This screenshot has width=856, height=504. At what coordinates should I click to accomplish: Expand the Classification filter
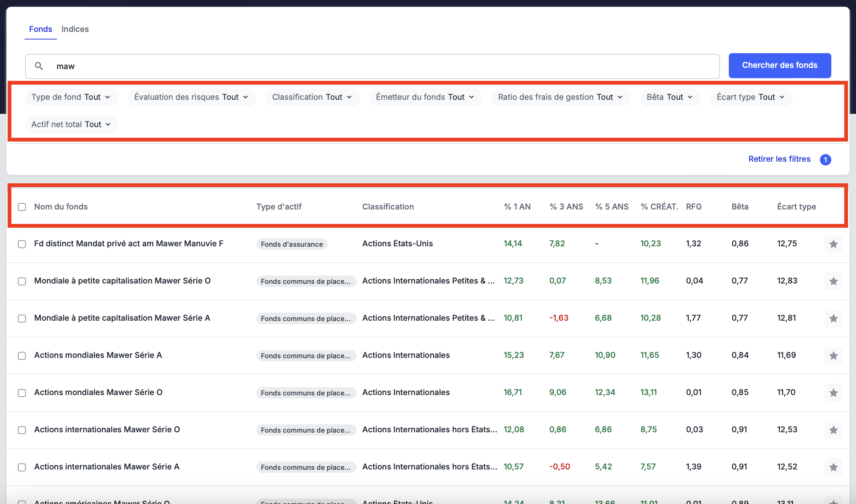coord(313,97)
